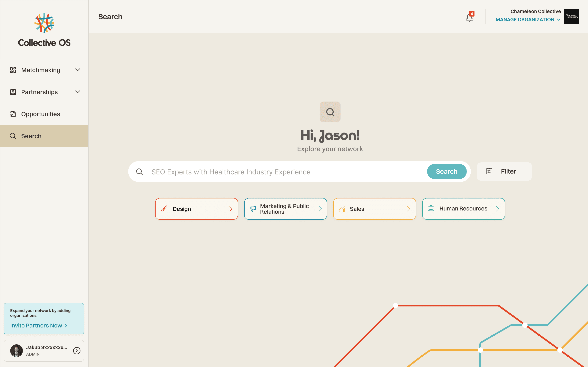Click the magnifier icon in search bar
This screenshot has height=367, width=588.
point(139,172)
